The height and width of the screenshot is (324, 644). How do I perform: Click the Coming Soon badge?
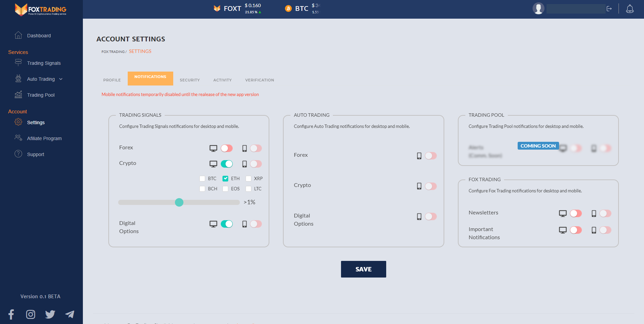tap(538, 146)
